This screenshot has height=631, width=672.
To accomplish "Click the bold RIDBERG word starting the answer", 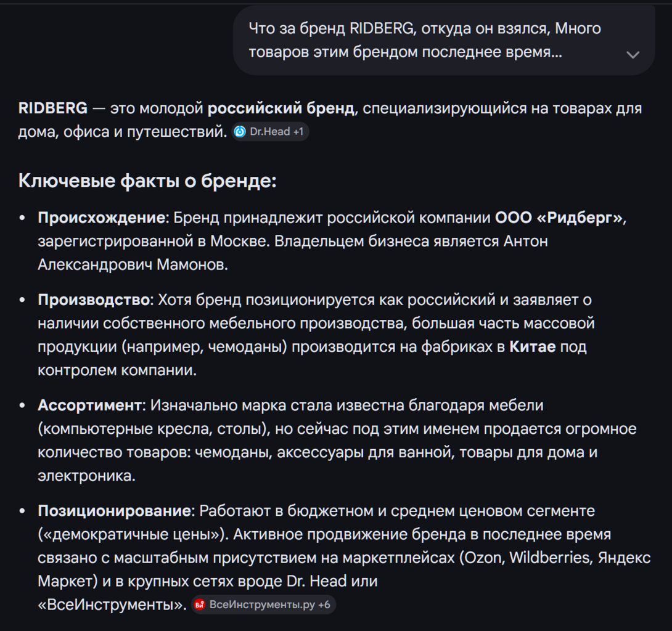I will coord(53,108).
